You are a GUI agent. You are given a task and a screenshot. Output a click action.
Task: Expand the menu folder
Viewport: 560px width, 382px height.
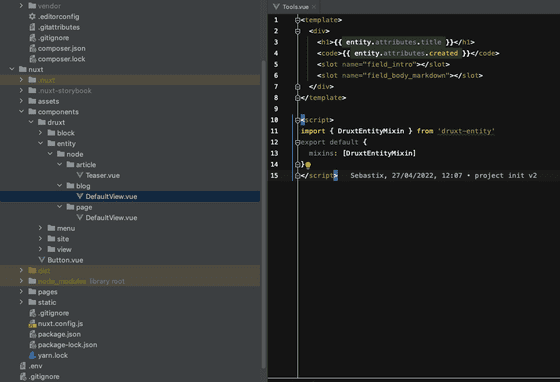(x=40, y=228)
